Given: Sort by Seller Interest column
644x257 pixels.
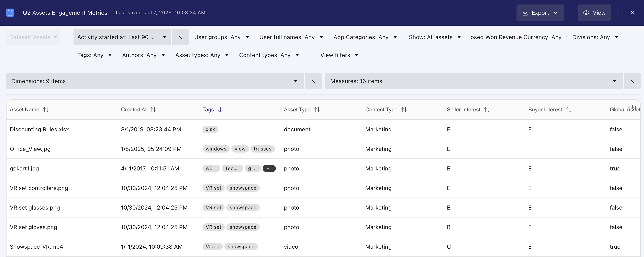Looking at the screenshot, I should 487,110.
